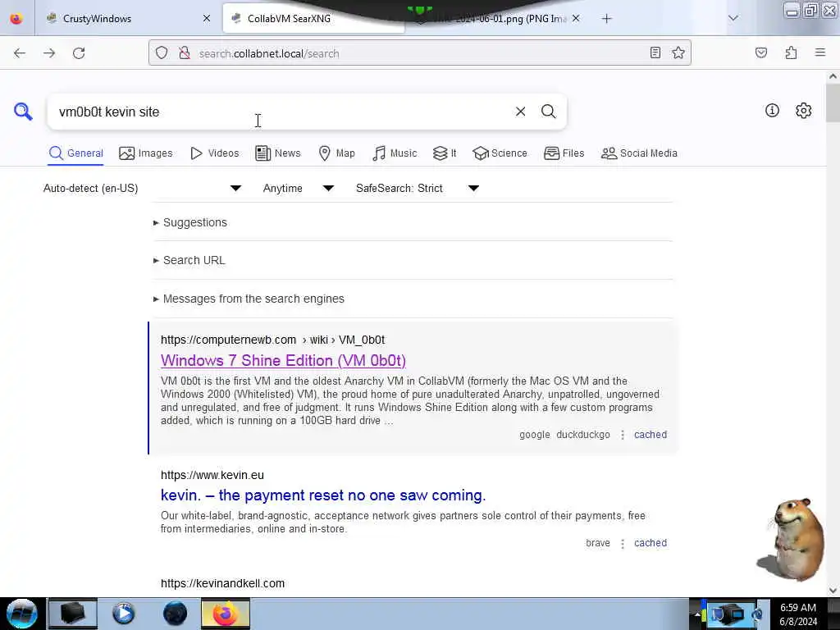Open a new tab with the plus icon
840x630 pixels.
tap(606, 19)
